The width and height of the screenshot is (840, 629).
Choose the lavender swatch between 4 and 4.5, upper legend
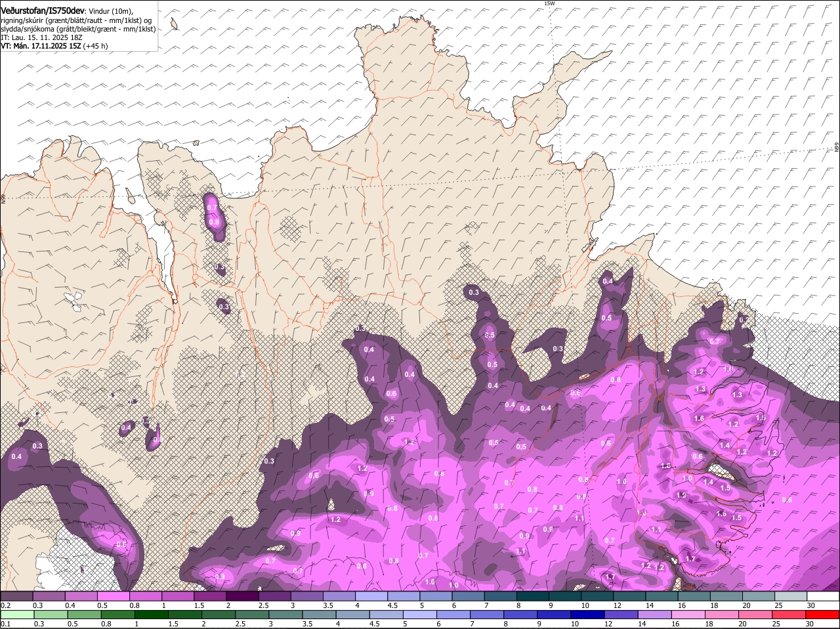click(371, 596)
